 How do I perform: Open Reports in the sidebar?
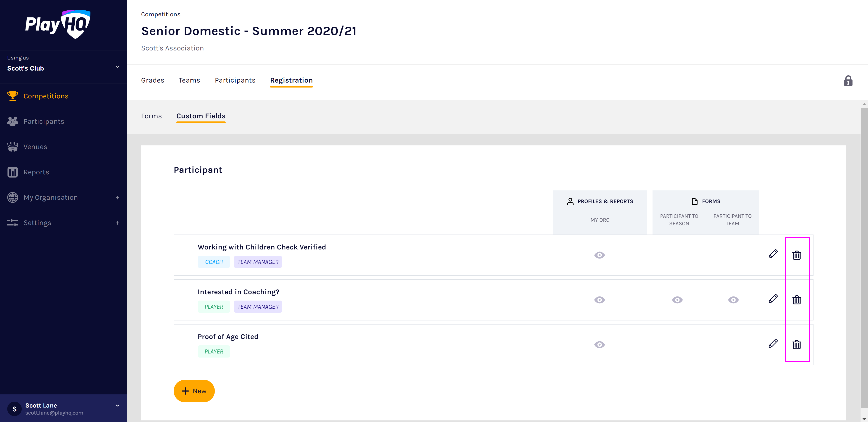[36, 172]
